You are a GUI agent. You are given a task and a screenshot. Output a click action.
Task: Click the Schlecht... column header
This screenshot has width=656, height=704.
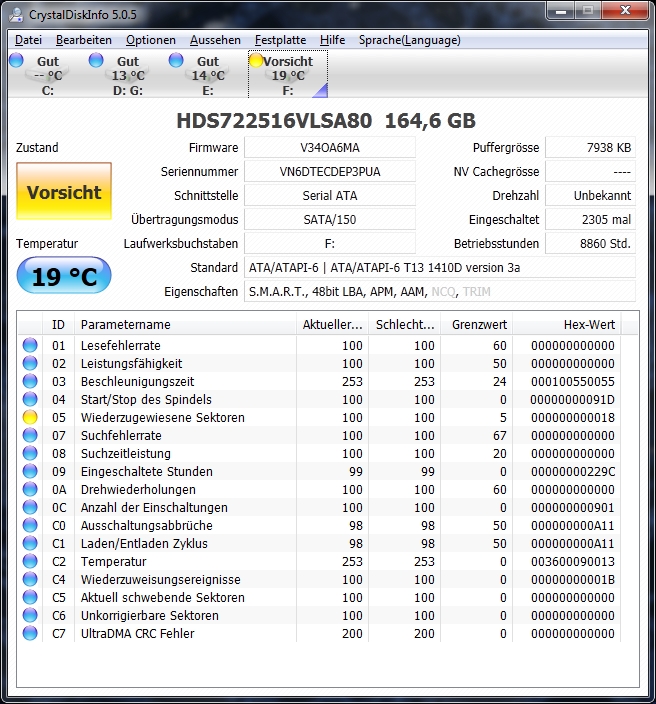405,325
